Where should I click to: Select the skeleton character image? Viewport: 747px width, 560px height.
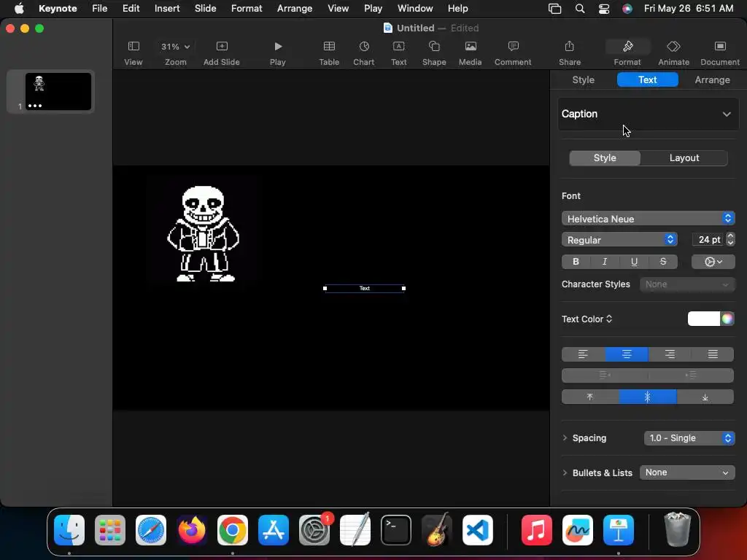tap(204, 233)
